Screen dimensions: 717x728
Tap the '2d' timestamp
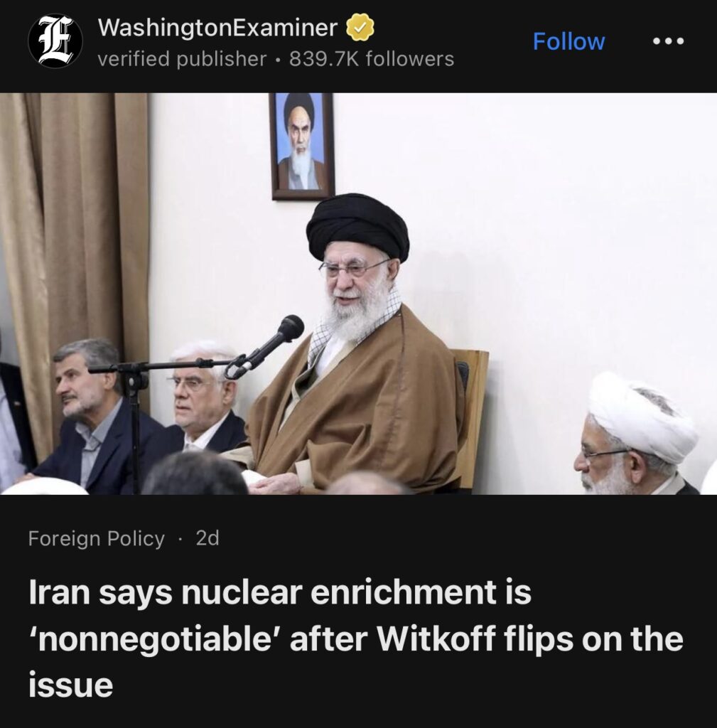[207, 538]
